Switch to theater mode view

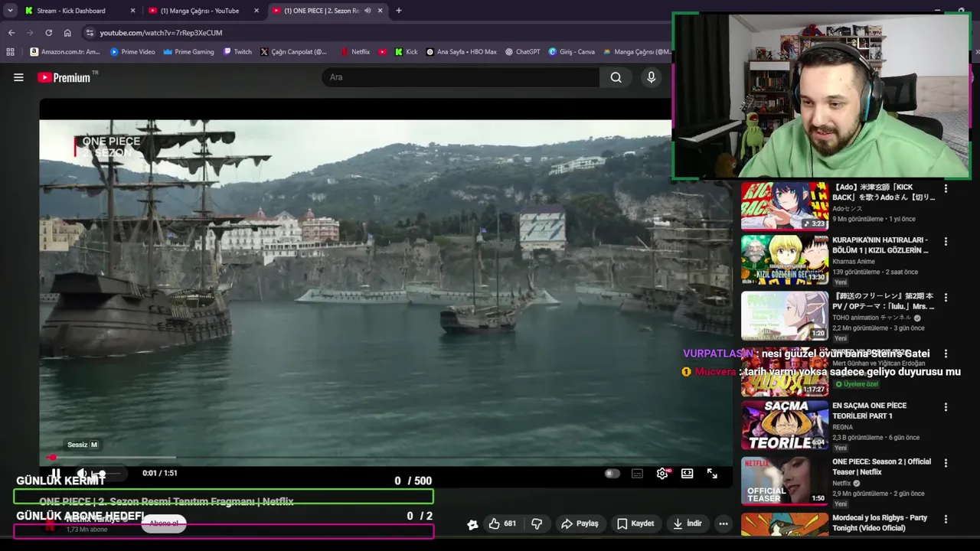pyautogui.click(x=688, y=474)
